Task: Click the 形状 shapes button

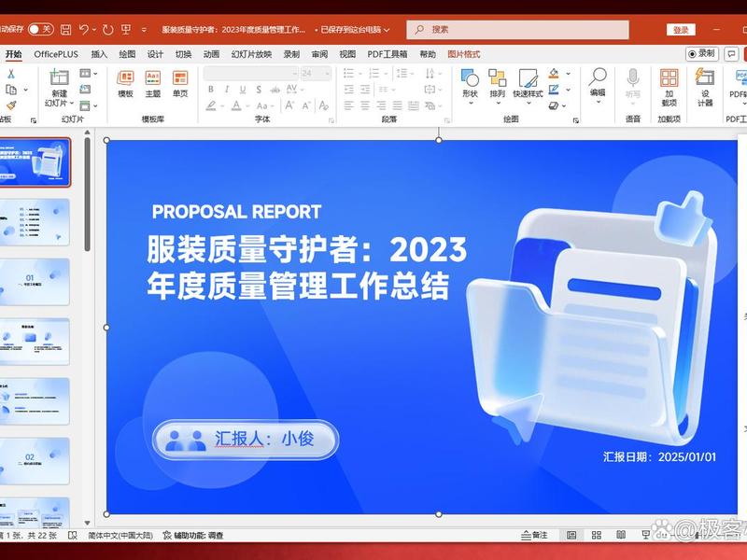Action: [470, 87]
